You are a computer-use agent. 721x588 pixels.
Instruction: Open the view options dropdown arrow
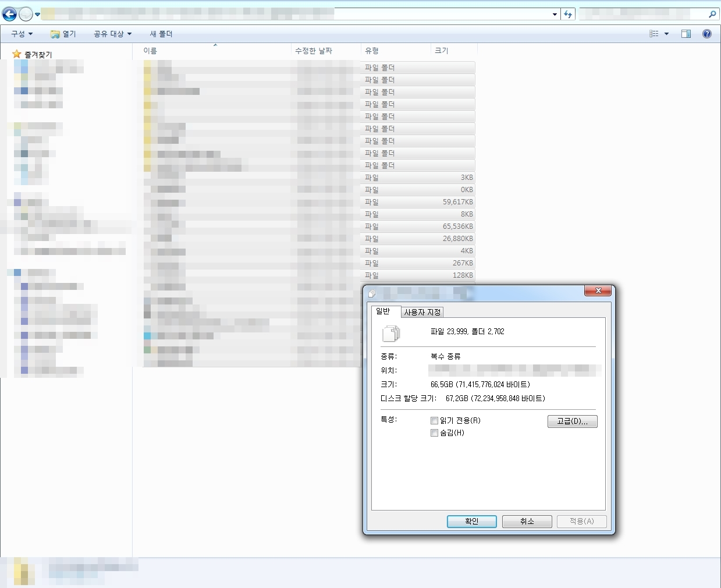click(666, 34)
